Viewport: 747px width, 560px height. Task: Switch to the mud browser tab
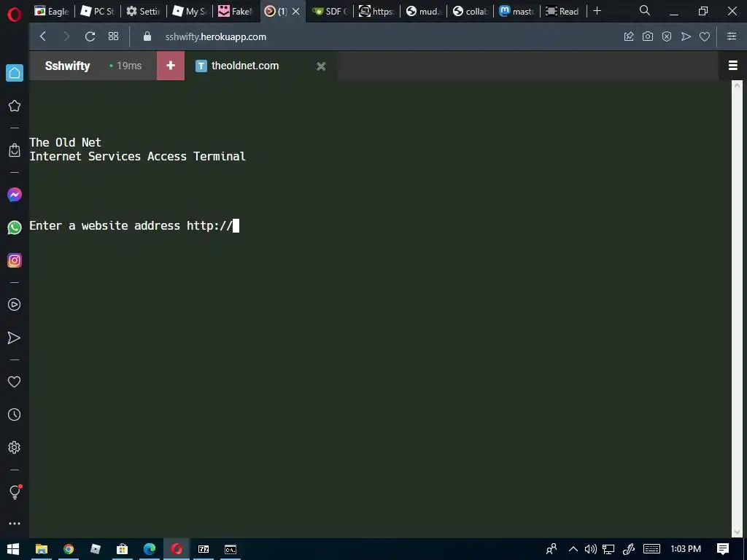coord(423,11)
